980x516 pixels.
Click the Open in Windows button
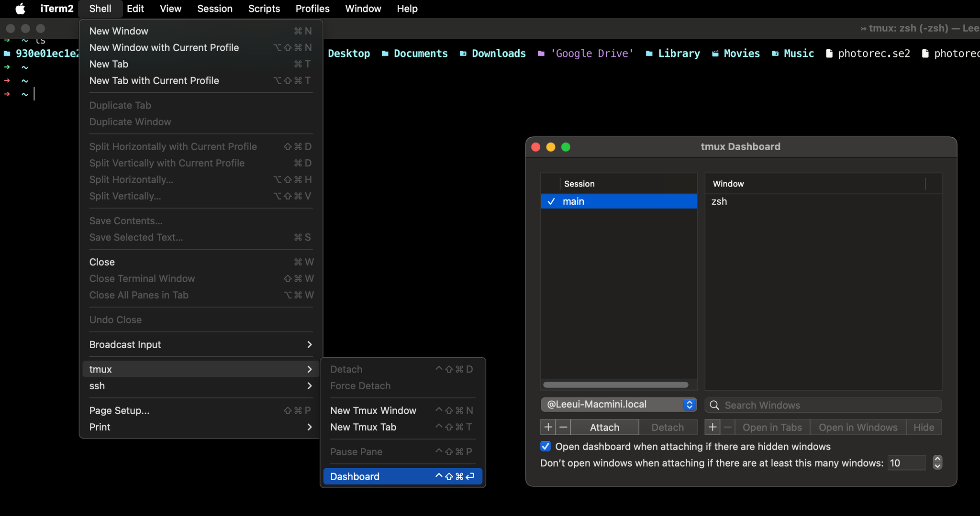coord(858,427)
